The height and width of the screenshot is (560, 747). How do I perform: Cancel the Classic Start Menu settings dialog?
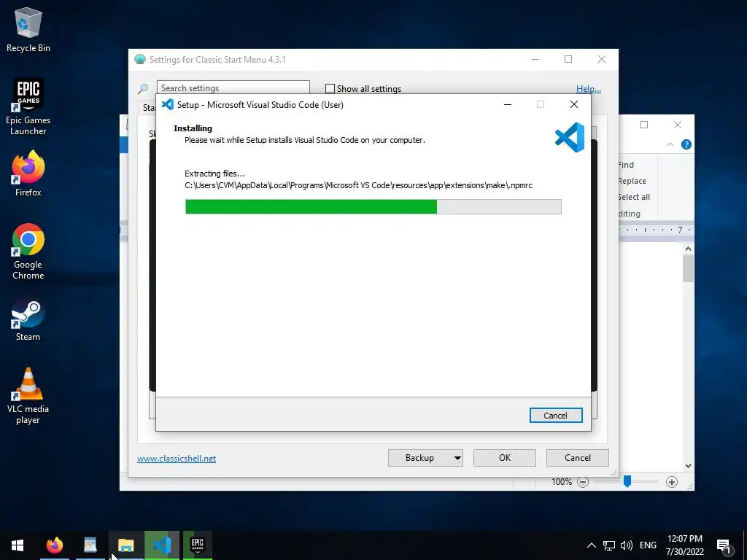[578, 458]
